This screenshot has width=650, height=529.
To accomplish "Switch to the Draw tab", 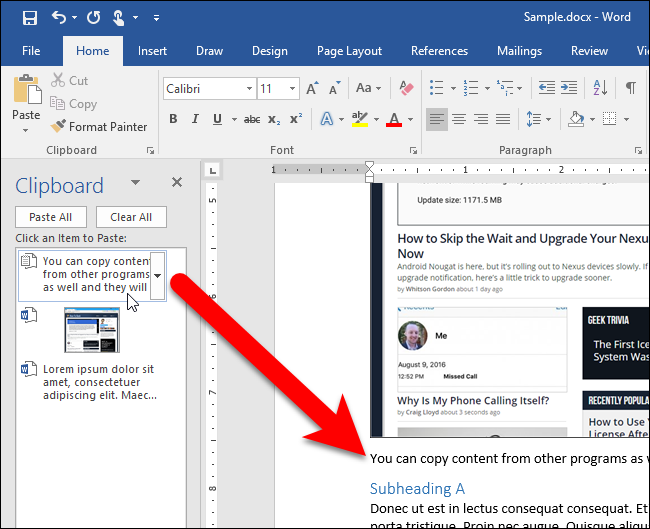I will coord(209,51).
